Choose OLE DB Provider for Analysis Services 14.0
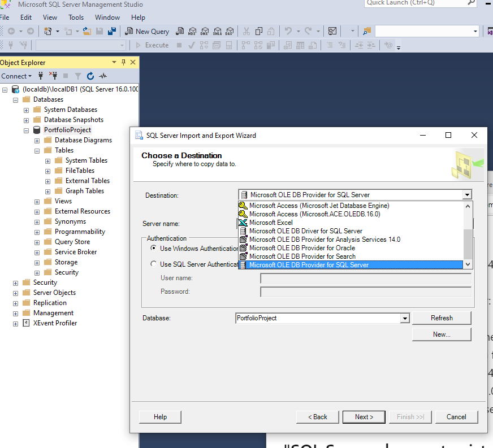Screen dimensions: 493x448 point(351,240)
